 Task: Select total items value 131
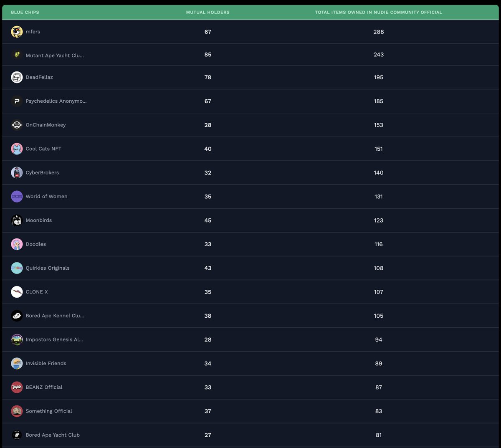click(x=379, y=196)
